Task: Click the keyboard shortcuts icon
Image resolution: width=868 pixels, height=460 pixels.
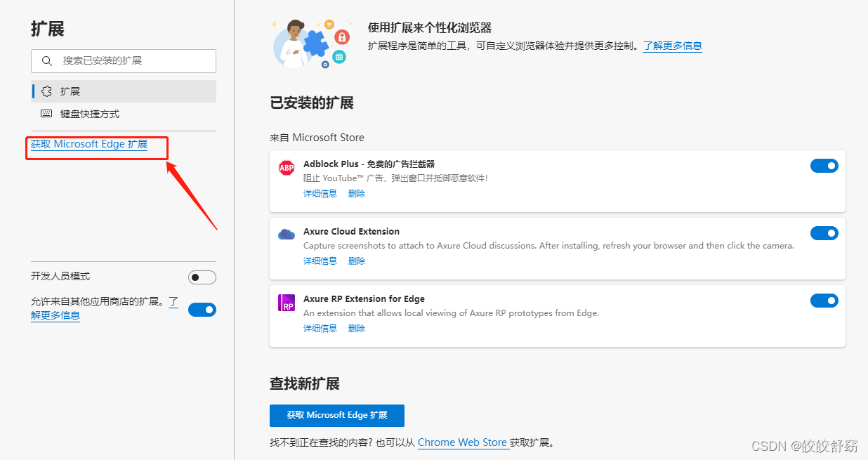Action: (47, 114)
